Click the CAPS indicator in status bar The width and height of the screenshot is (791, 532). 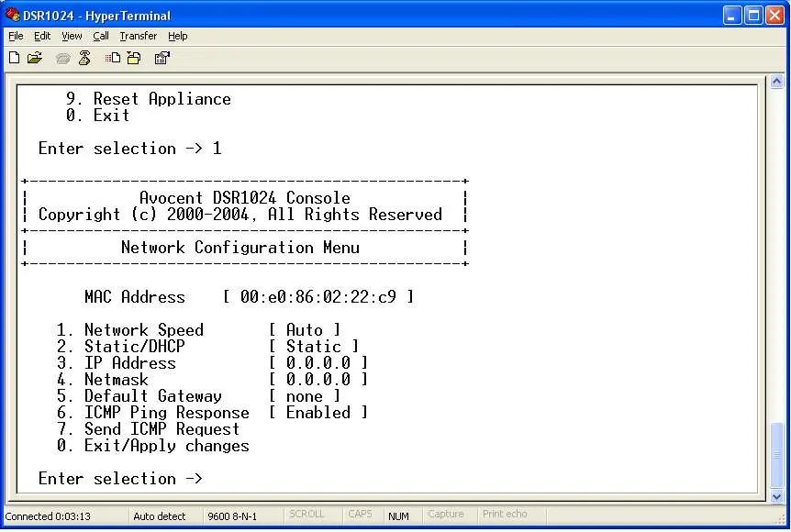pos(360,514)
